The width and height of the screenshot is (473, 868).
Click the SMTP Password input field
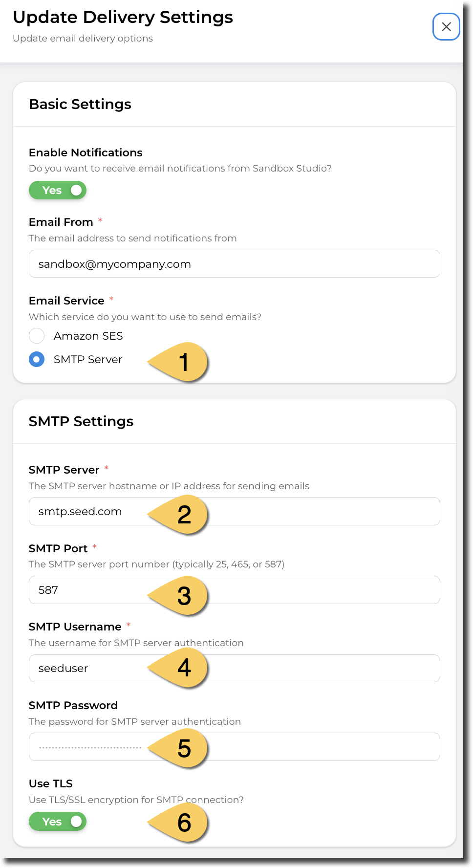point(235,747)
